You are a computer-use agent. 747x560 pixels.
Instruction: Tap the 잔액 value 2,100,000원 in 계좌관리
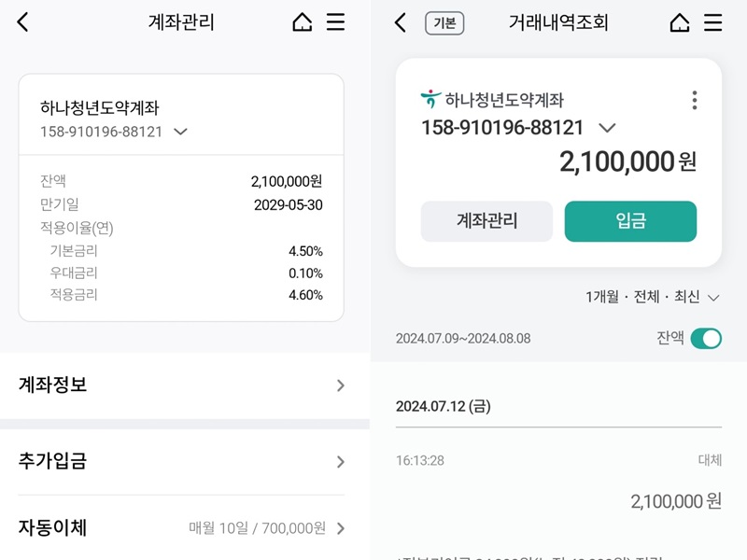tap(287, 181)
